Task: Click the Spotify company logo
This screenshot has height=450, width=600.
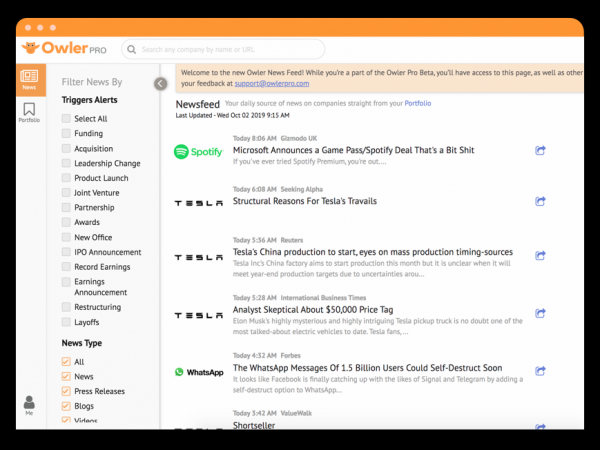Action: click(x=198, y=152)
